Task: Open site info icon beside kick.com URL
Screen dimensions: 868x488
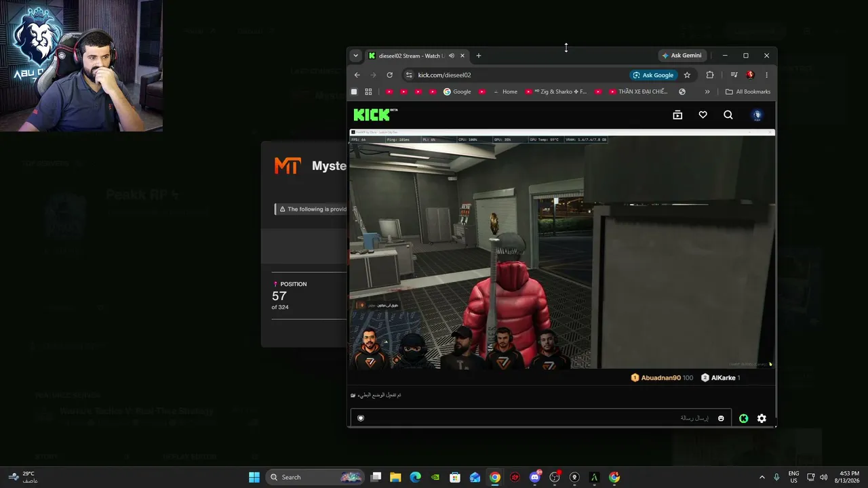Action: [408, 75]
